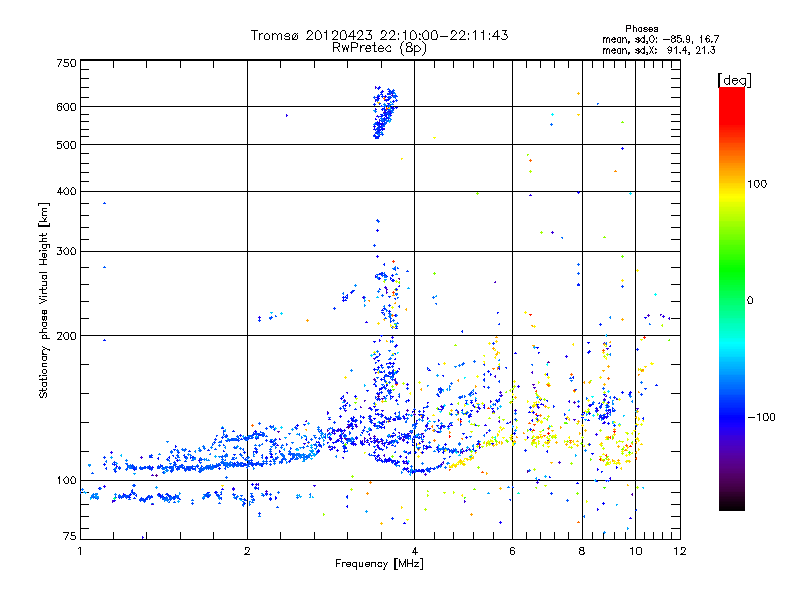Click the x-axis tick label '8'

pyautogui.click(x=582, y=551)
